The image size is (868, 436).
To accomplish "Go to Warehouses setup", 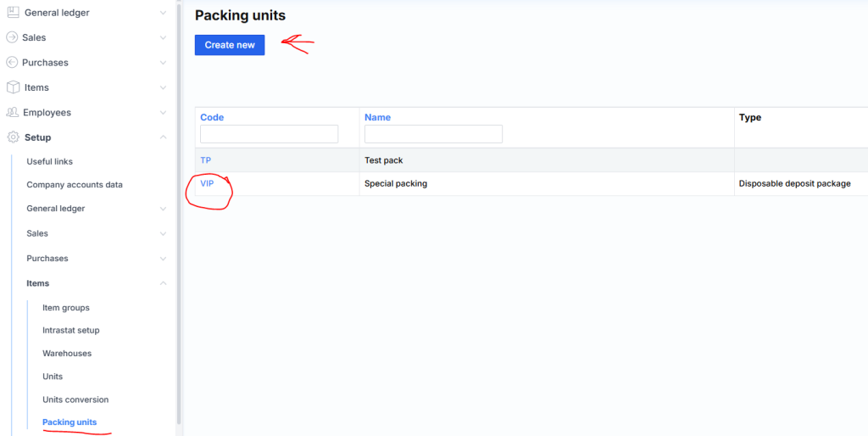I will (x=67, y=353).
